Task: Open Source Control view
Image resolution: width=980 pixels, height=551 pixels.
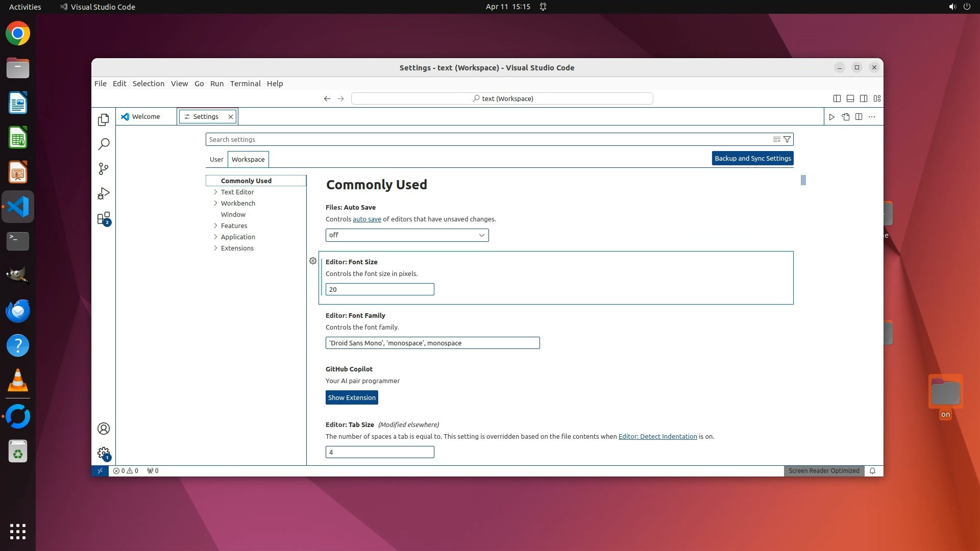Action: pyautogui.click(x=104, y=169)
